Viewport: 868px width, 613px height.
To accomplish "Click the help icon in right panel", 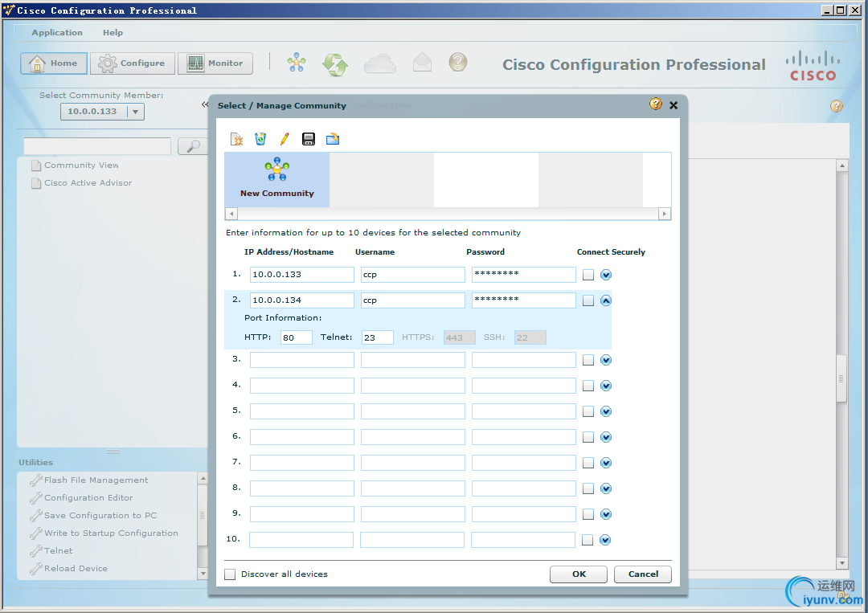I will [x=837, y=106].
